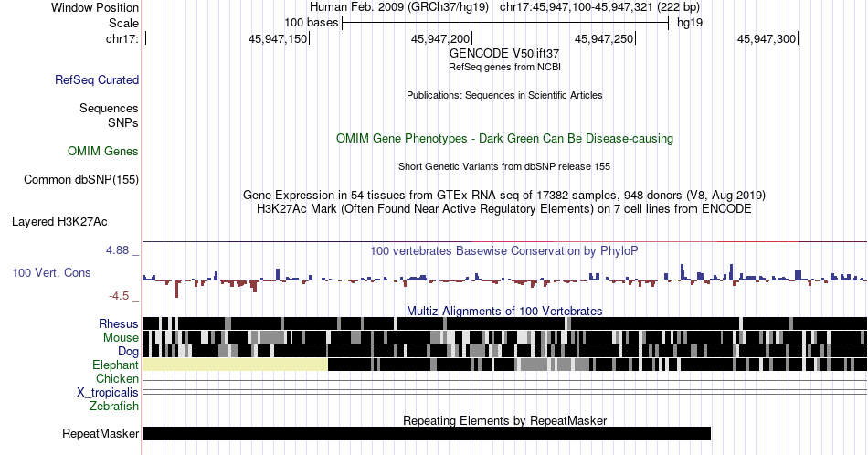Open the 100 Vert. Cons track label

click(51, 272)
